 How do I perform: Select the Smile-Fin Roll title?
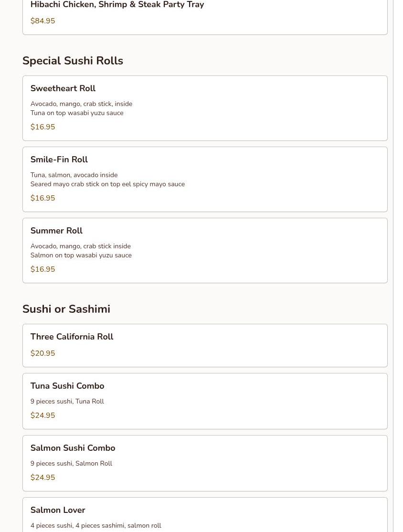click(x=59, y=160)
